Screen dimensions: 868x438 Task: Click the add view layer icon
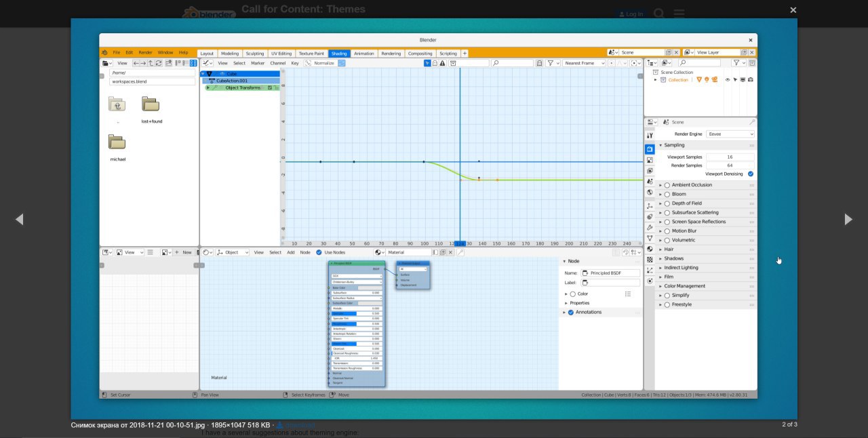[x=744, y=52]
